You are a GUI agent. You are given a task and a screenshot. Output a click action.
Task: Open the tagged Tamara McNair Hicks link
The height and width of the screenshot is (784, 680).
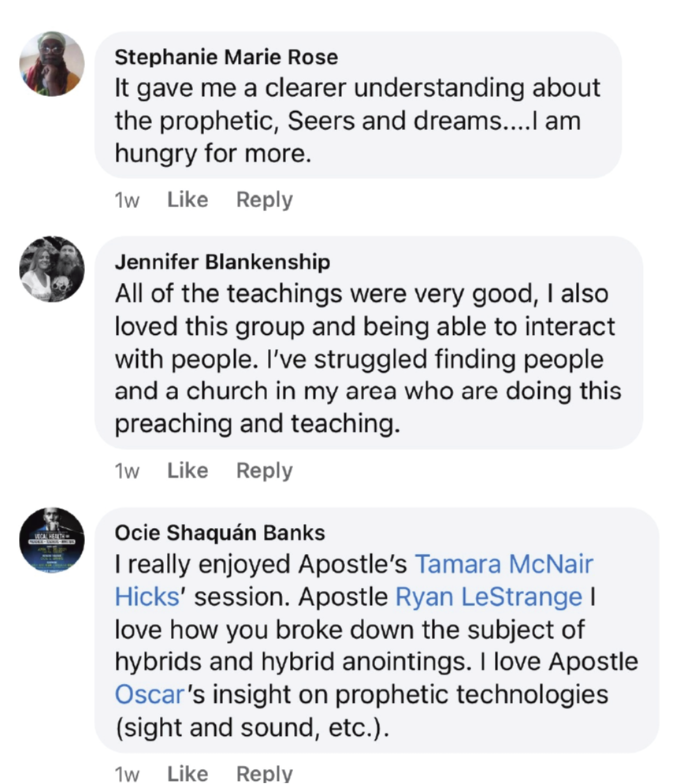point(503,564)
